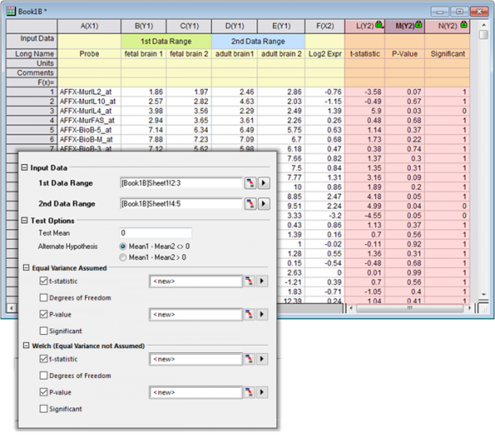
Task: Open arrow menu beside 2nd Data Range
Action: point(264,204)
